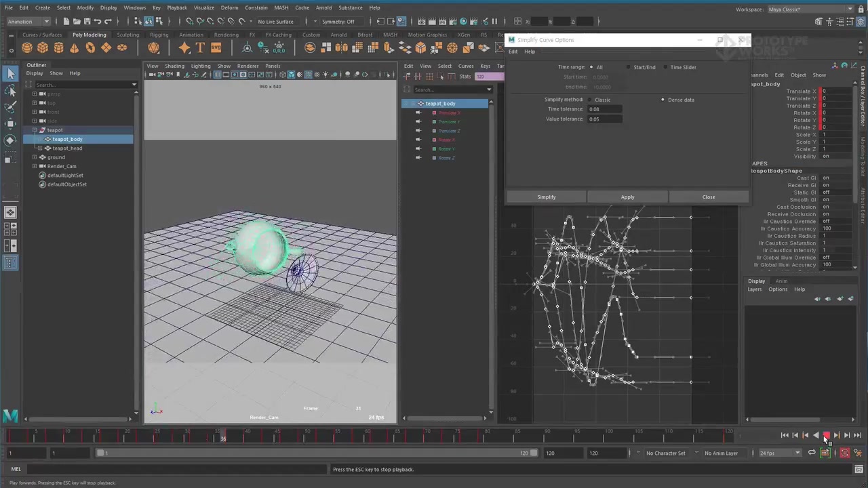Click the Time tolerance input field
The height and width of the screenshot is (488, 868).
604,109
